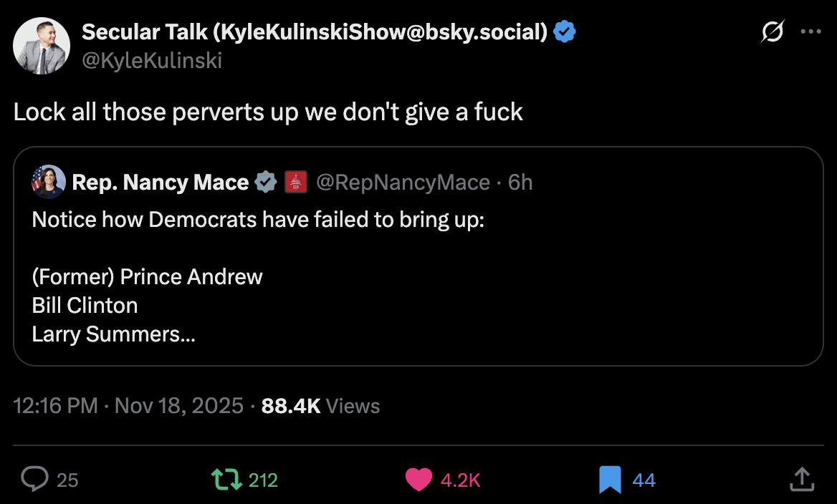Open the share icon menu
Screen dimensions: 837x504
pos(801,479)
